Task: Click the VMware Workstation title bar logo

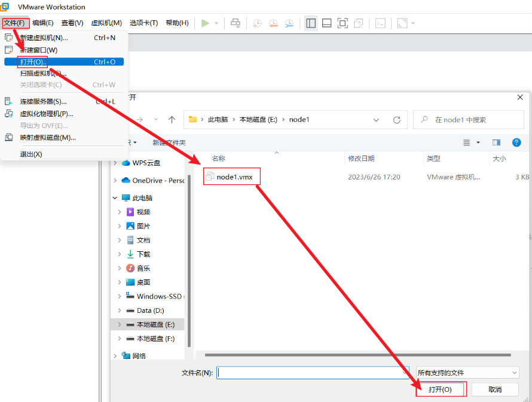Action: [x=4, y=7]
